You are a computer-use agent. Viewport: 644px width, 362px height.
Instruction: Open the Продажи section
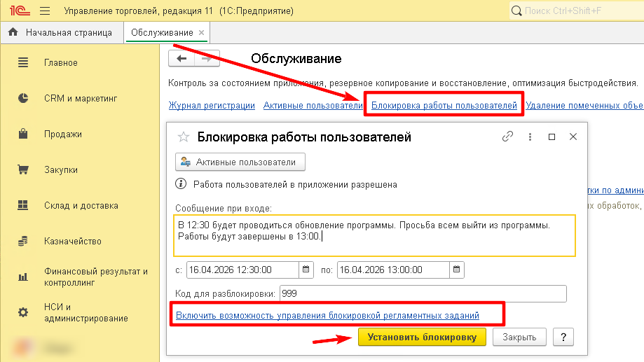[x=63, y=134]
